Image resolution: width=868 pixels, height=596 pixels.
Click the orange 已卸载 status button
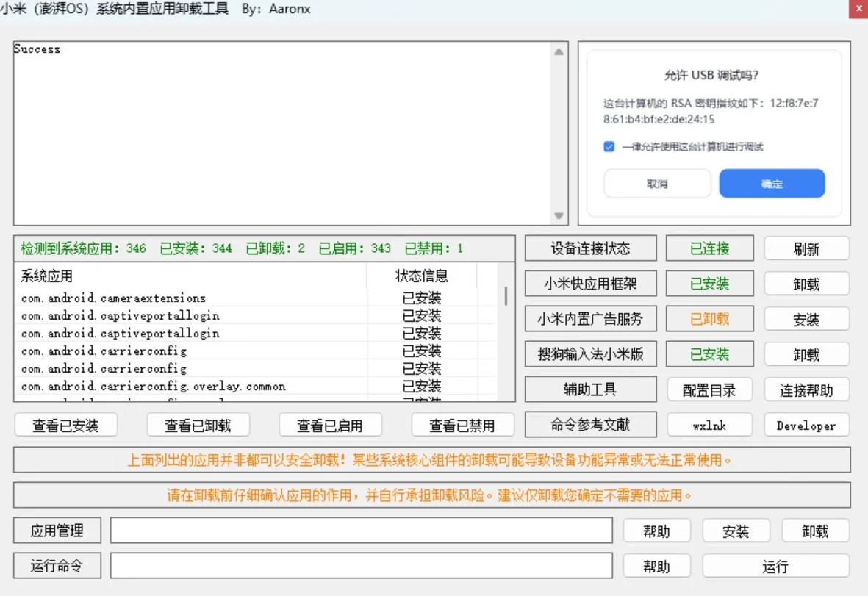pyautogui.click(x=710, y=319)
